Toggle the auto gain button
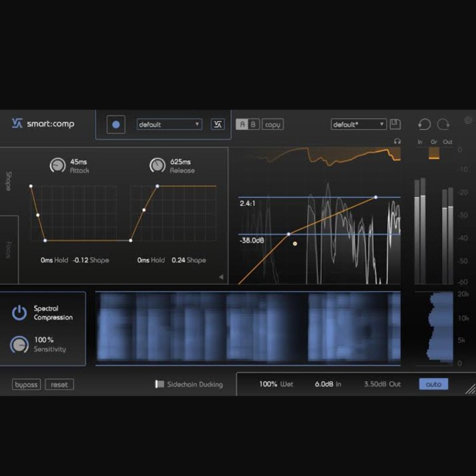Image resolution: width=476 pixels, height=476 pixels. click(x=433, y=384)
